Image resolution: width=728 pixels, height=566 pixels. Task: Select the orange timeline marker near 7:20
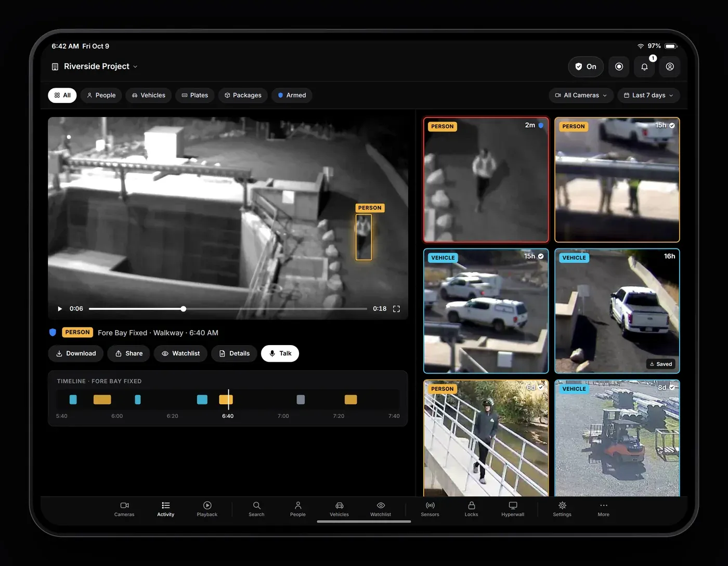(351, 399)
